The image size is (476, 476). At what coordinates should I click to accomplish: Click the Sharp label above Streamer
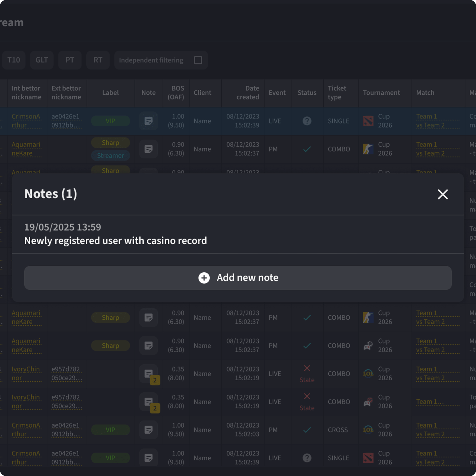point(110,143)
